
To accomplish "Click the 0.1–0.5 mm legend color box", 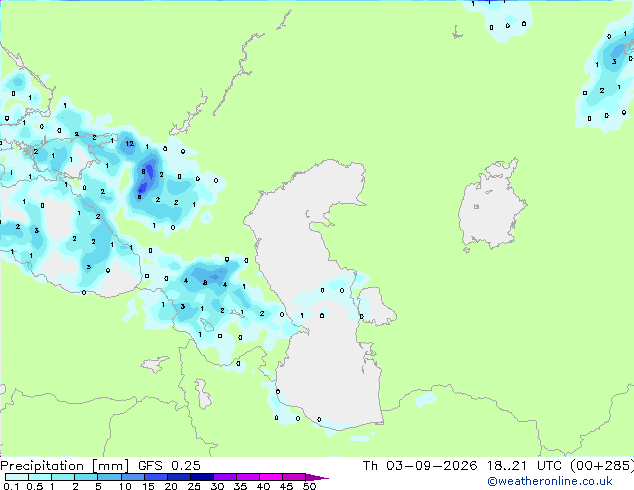I will (x=17, y=477).
